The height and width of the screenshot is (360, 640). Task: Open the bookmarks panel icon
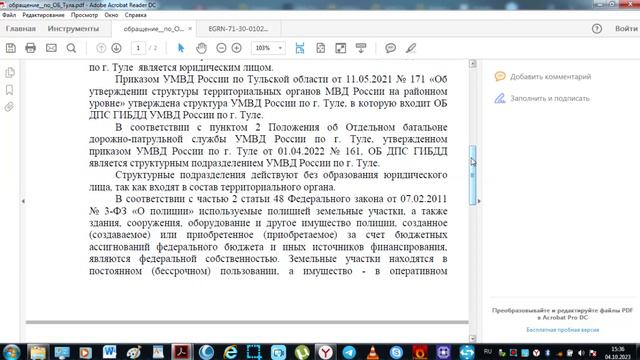tap(9, 90)
